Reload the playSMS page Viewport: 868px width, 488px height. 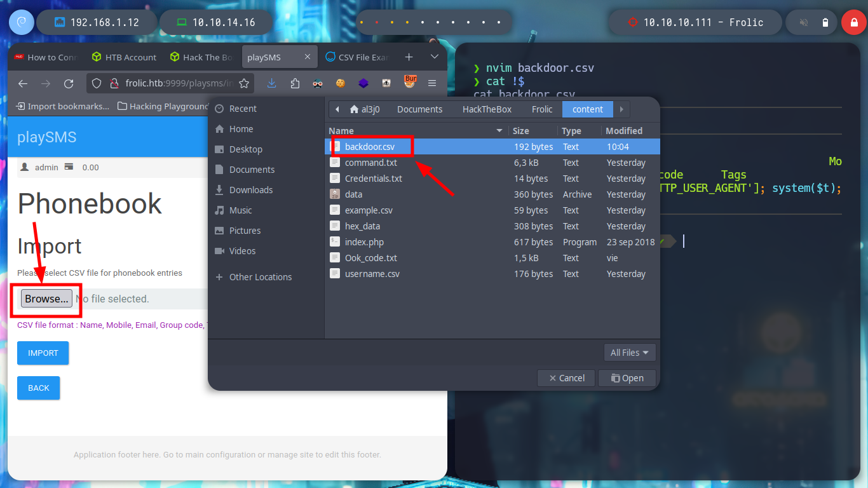pos(69,83)
